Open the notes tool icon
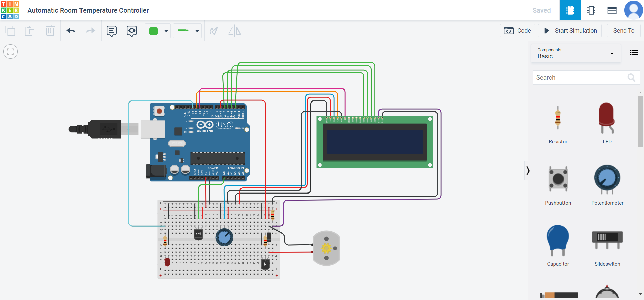The width and height of the screenshot is (644, 300). point(112,31)
